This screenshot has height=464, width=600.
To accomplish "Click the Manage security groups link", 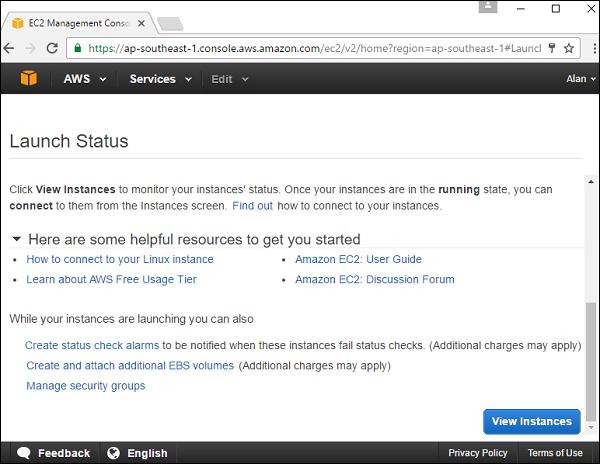I will point(86,386).
